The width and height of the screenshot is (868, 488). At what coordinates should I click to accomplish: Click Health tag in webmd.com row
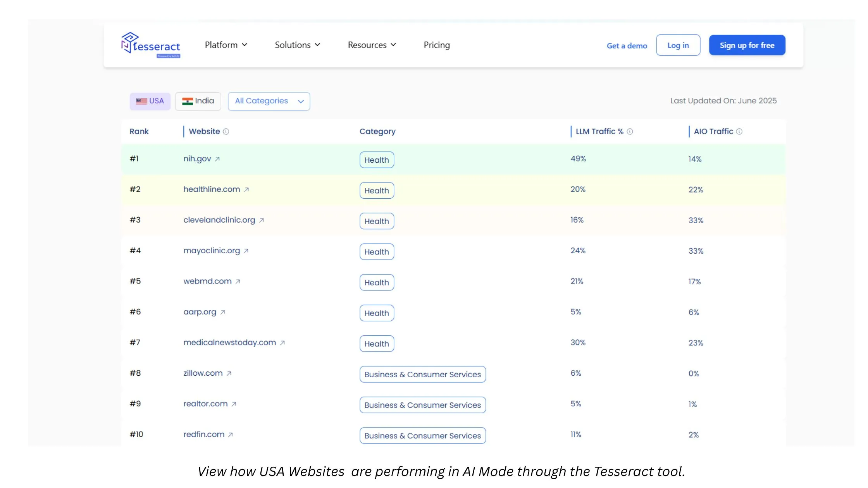tap(377, 282)
